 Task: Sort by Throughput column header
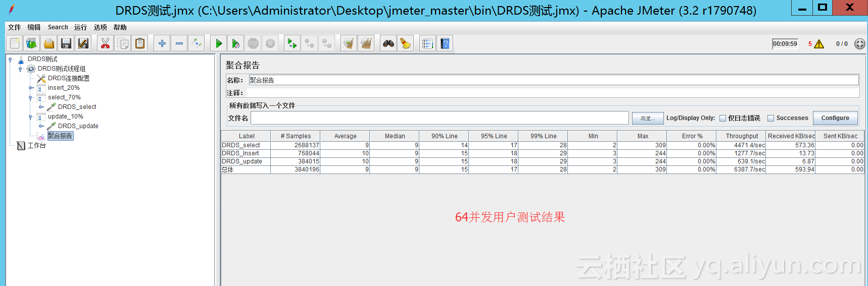(x=741, y=136)
